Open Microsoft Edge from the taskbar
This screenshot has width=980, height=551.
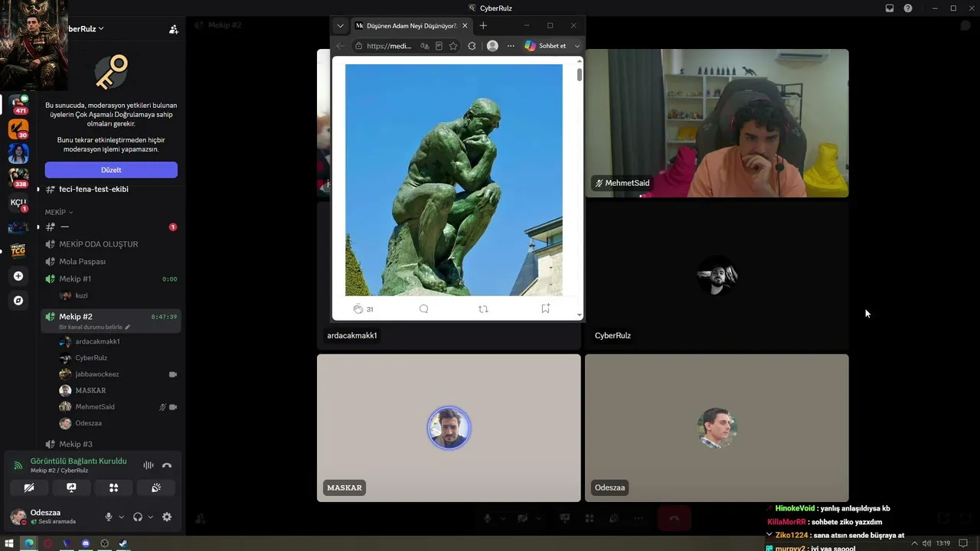(x=29, y=543)
